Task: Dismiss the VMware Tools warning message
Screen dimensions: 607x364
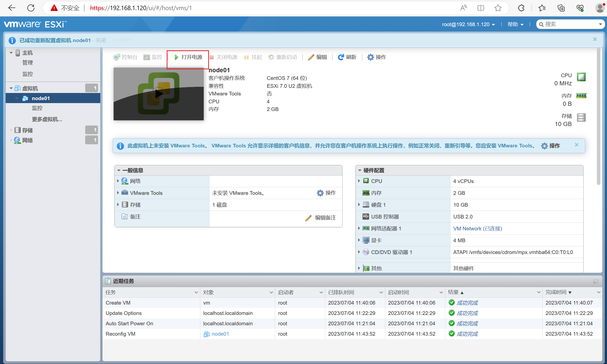Action: pyautogui.click(x=577, y=145)
